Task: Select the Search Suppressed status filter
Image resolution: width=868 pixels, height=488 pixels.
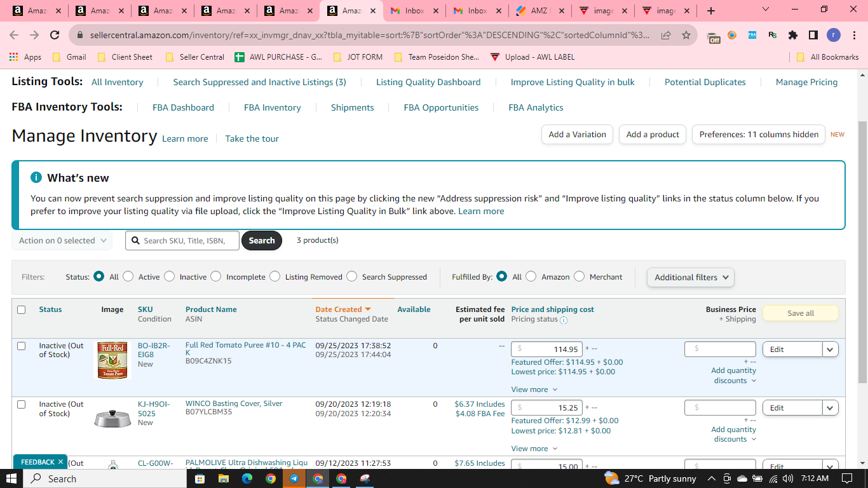Action: coord(351,276)
